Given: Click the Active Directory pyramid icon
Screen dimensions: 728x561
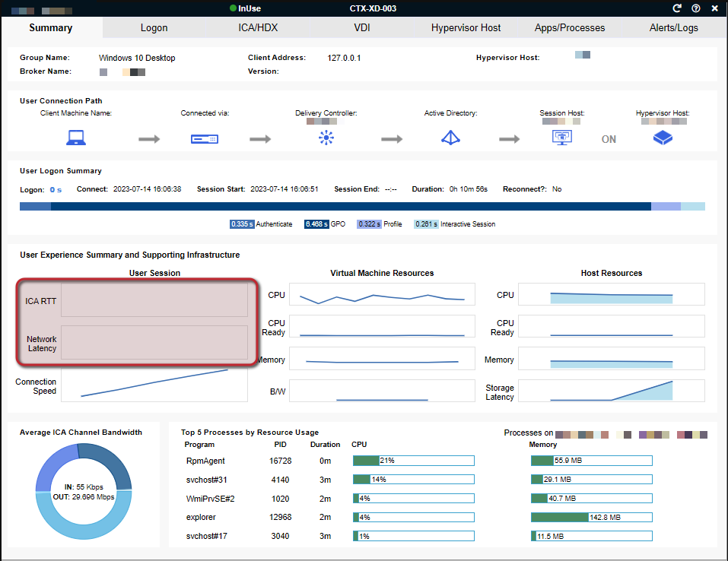Looking at the screenshot, I should click(x=451, y=138).
